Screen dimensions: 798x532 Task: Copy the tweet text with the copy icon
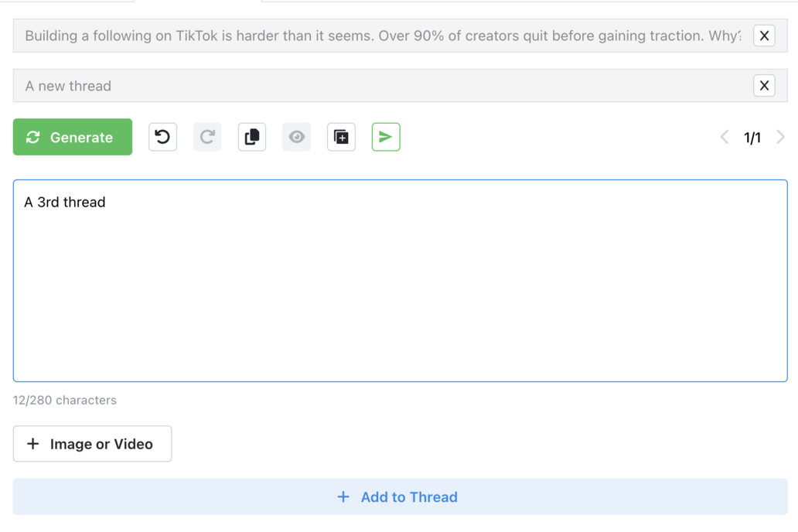252,137
